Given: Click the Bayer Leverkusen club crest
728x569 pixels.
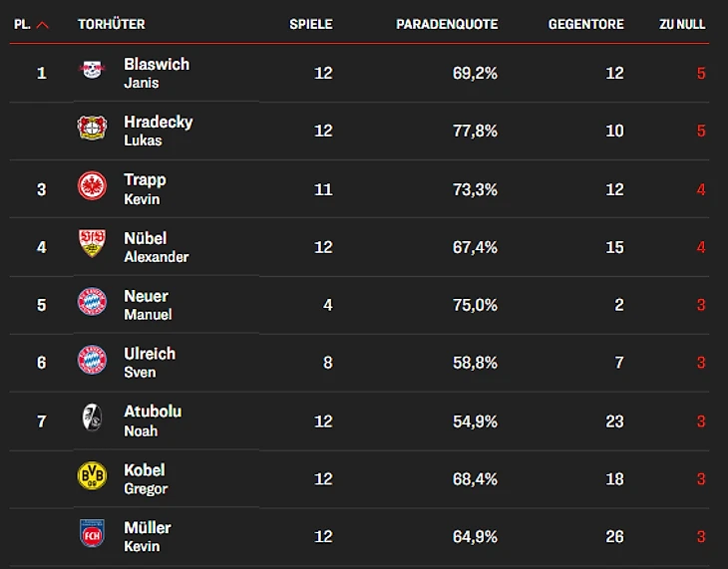Looking at the screenshot, I should [92, 128].
